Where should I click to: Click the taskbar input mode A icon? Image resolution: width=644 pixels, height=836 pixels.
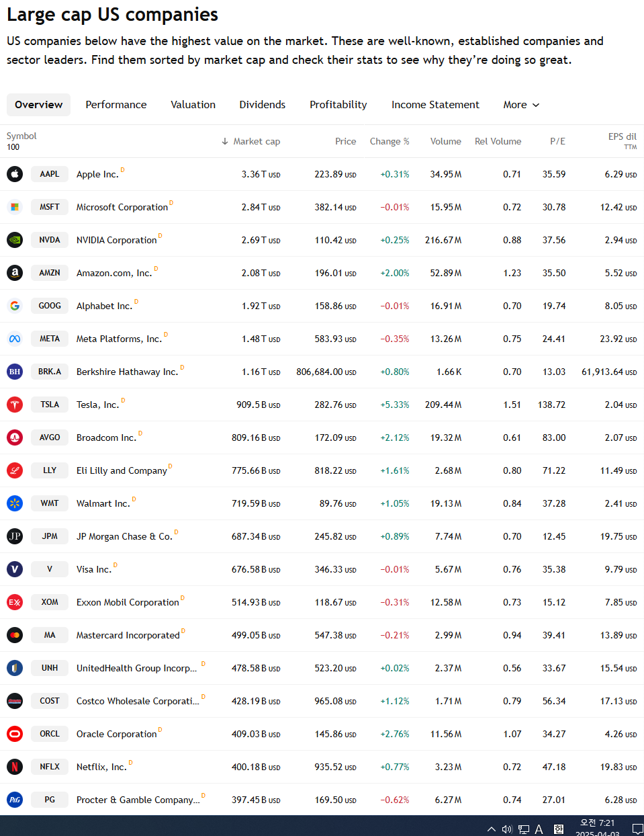(x=539, y=829)
